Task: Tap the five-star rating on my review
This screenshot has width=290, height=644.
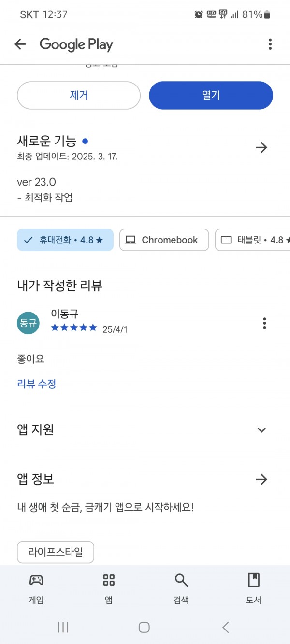Action: point(74,328)
